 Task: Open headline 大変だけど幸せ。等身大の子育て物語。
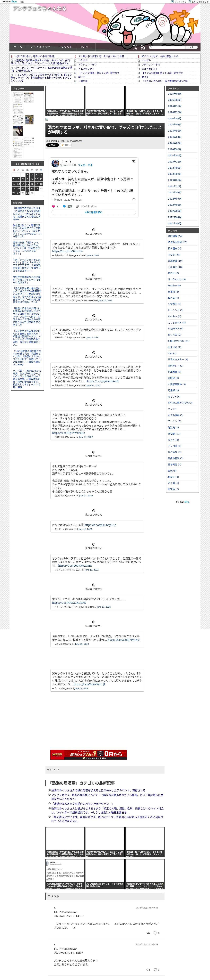coord(35,56)
